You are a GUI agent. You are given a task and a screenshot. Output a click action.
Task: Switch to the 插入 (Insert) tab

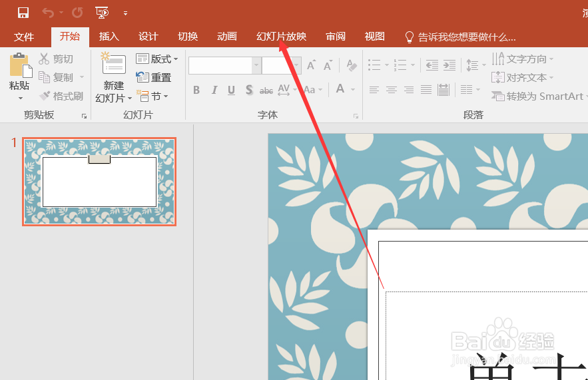point(109,37)
